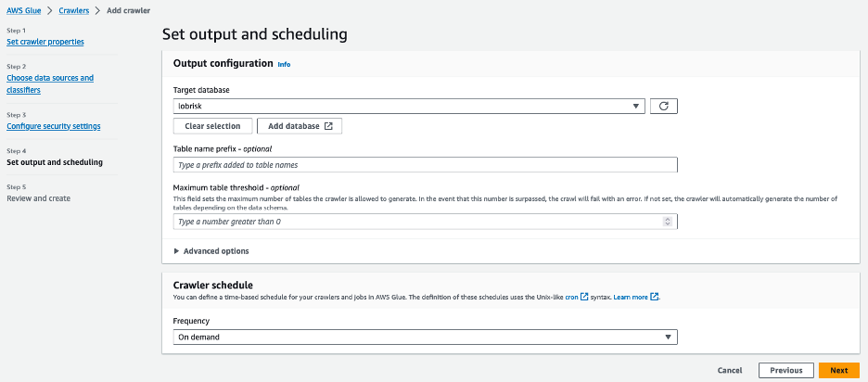
Task: Open the Crawlers breadcrumb link
Action: (73, 9)
